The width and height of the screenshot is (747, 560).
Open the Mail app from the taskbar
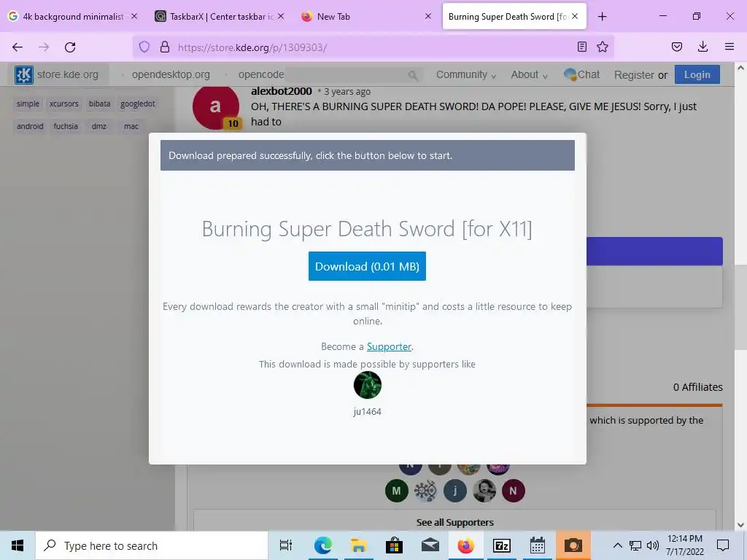[430, 545]
